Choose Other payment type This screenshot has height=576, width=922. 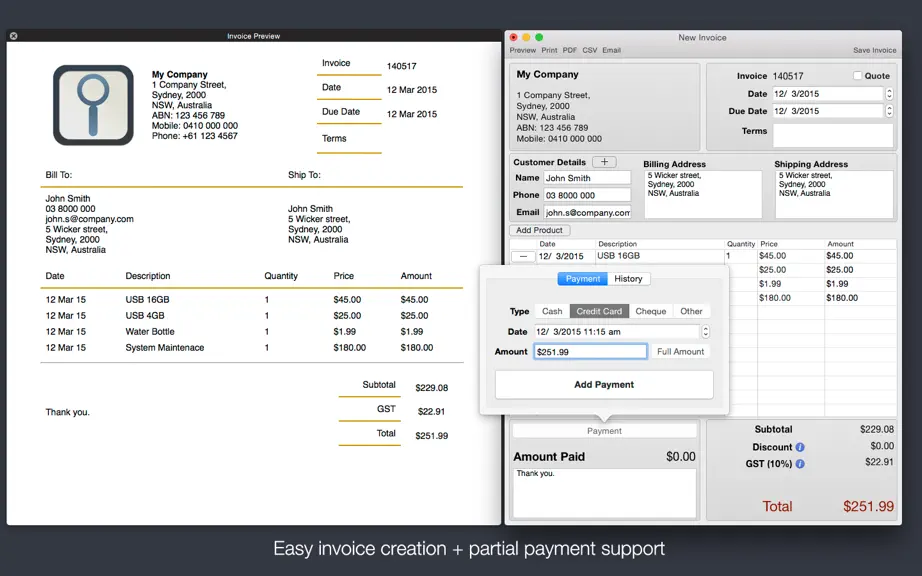coord(691,311)
